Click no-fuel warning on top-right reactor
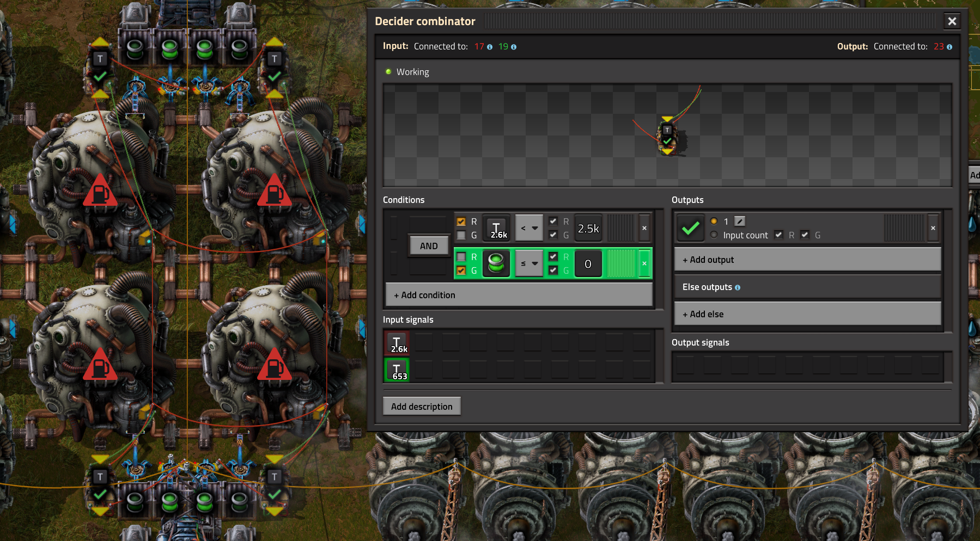 (x=275, y=190)
